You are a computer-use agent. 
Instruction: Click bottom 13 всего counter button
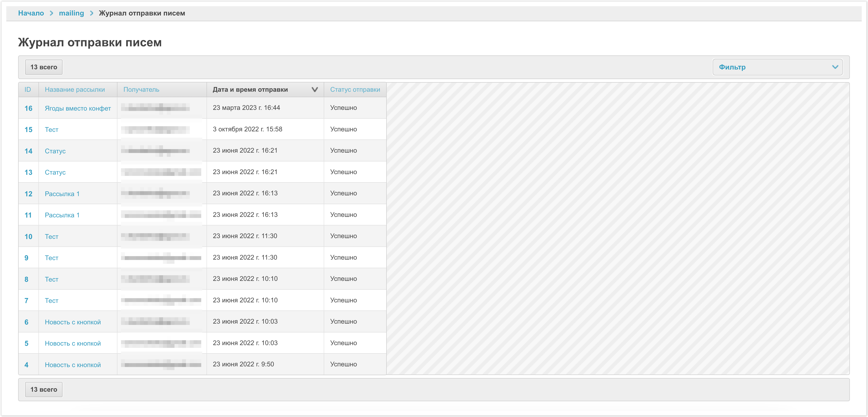(44, 389)
